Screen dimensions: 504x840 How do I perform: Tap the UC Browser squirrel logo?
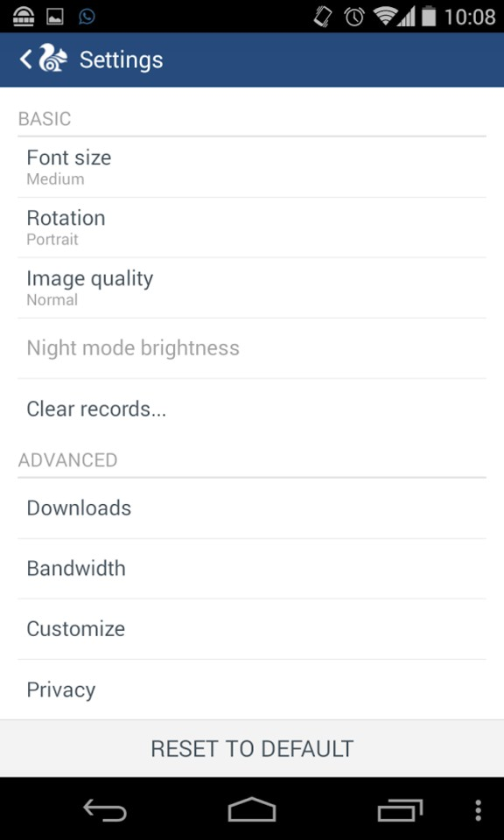(x=53, y=59)
